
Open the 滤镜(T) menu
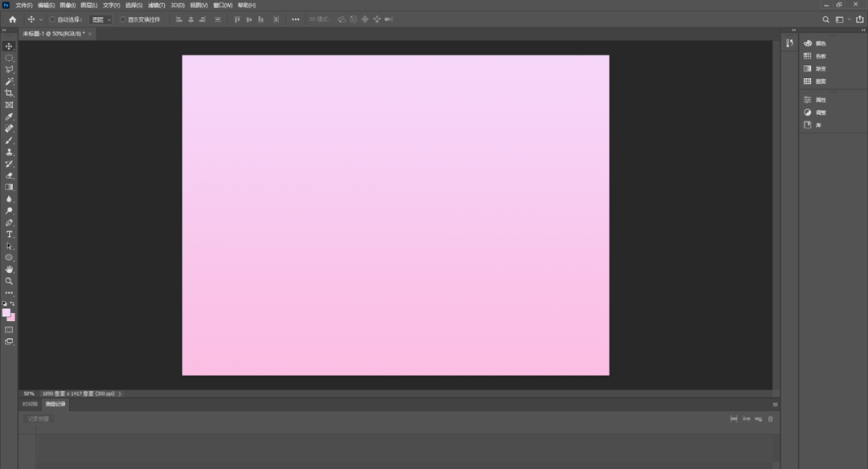[156, 6]
